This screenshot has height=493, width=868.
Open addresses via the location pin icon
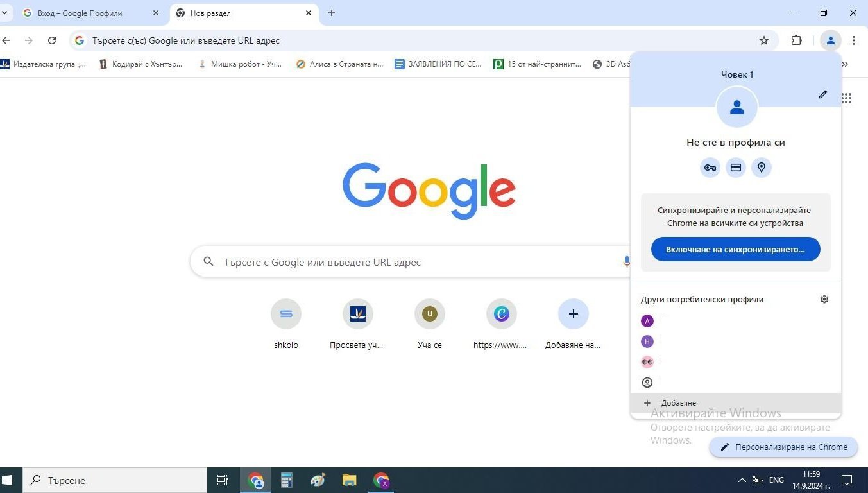(x=762, y=168)
